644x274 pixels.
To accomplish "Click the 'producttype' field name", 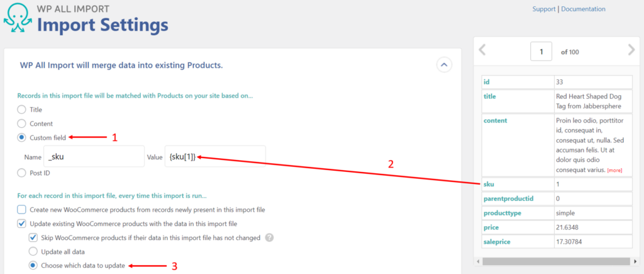I will (x=502, y=213).
